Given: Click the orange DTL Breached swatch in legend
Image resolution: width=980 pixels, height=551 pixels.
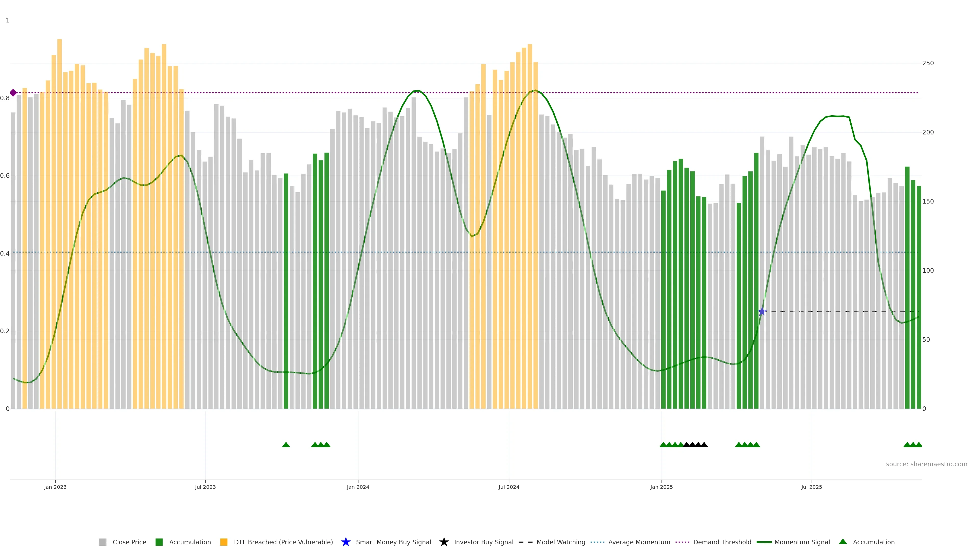Looking at the screenshot, I should tap(224, 542).
